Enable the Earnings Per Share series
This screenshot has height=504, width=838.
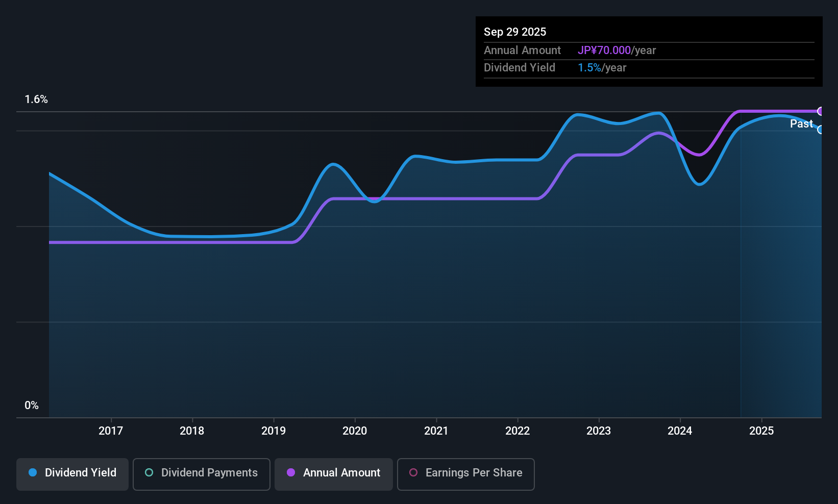point(465,473)
